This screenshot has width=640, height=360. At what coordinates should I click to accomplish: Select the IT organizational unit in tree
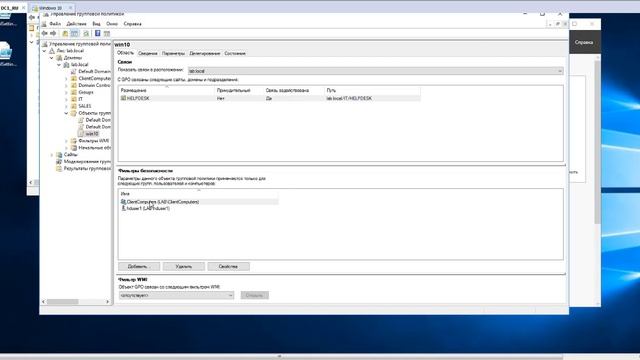(80, 99)
